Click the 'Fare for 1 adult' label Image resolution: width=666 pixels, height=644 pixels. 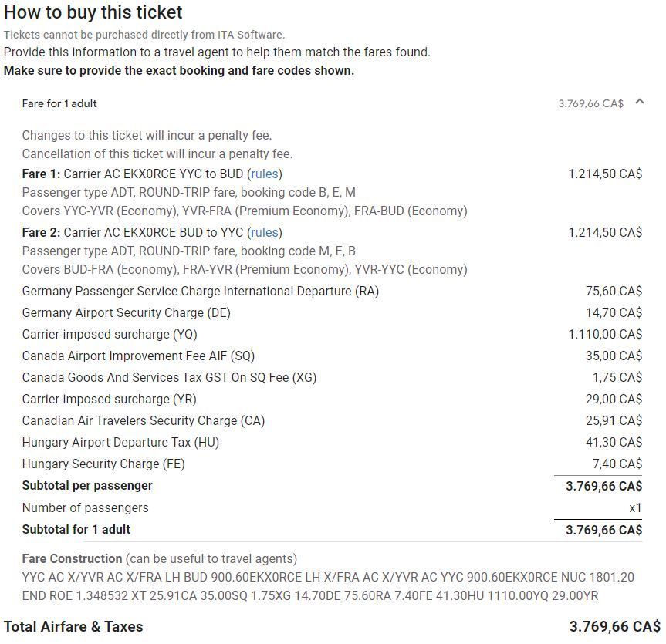coord(59,103)
